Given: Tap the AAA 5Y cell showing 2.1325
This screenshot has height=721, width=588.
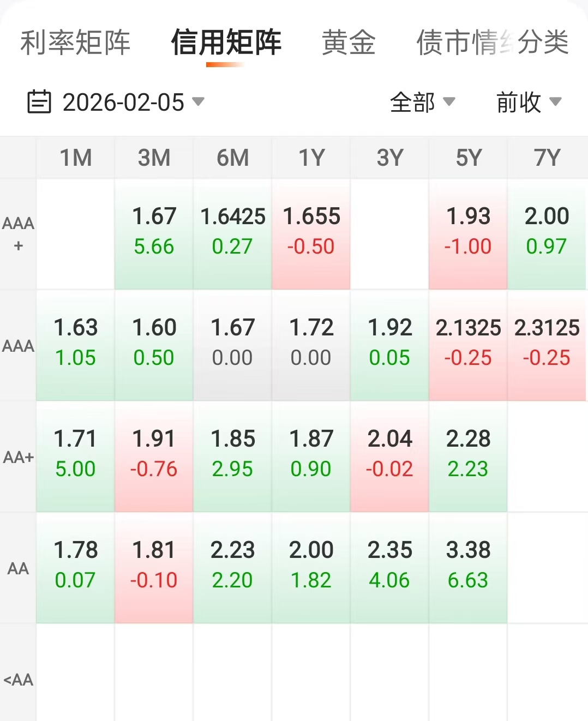Looking at the screenshot, I should [x=468, y=344].
